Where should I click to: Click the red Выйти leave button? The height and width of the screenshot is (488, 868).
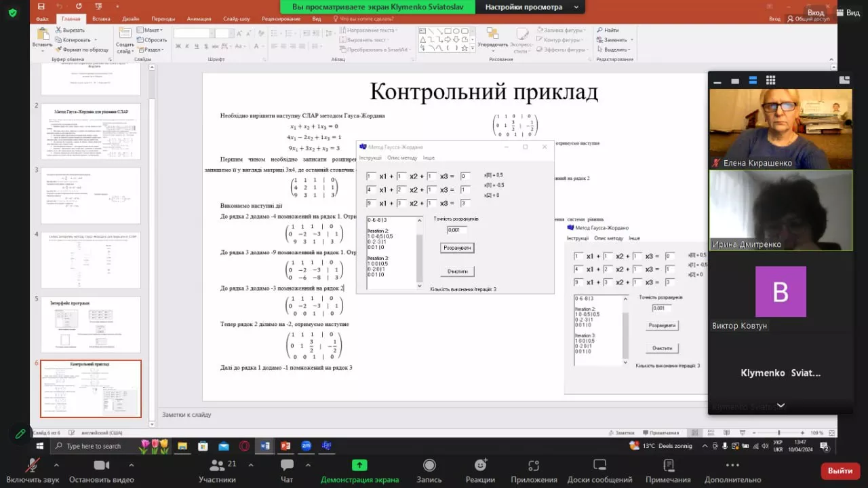(x=840, y=470)
